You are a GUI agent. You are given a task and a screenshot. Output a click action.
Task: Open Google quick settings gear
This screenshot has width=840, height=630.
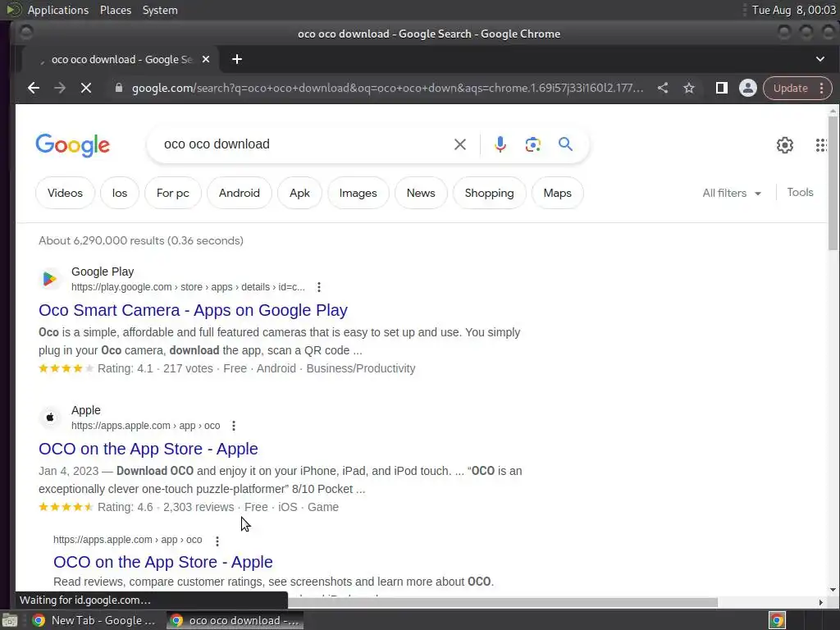785,144
